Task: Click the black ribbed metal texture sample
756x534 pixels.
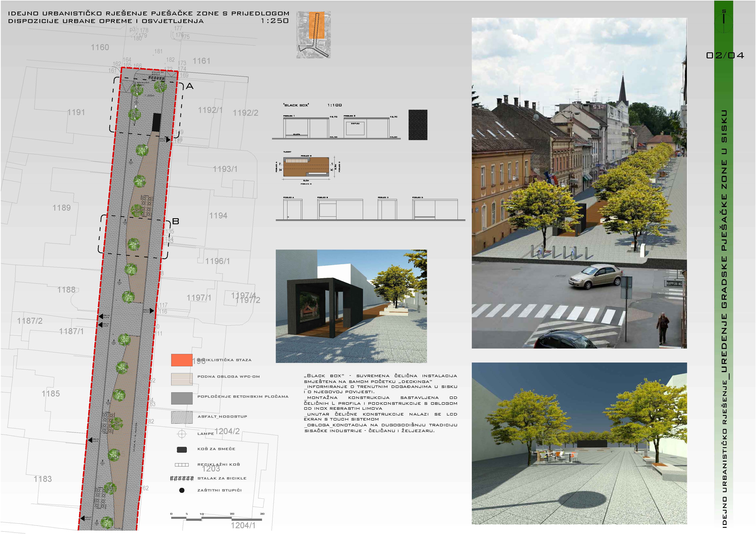Action: (x=418, y=125)
